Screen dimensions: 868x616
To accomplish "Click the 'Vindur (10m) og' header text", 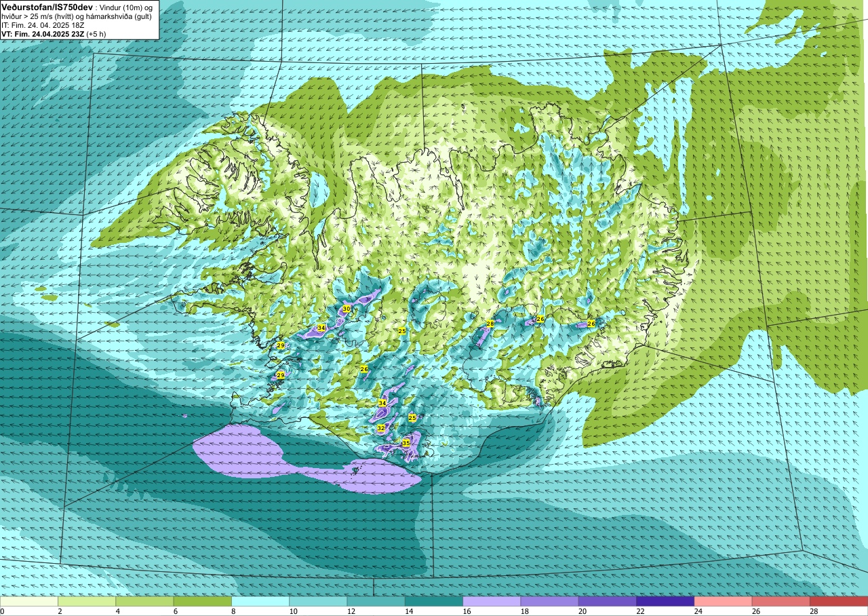I will 127,7.
